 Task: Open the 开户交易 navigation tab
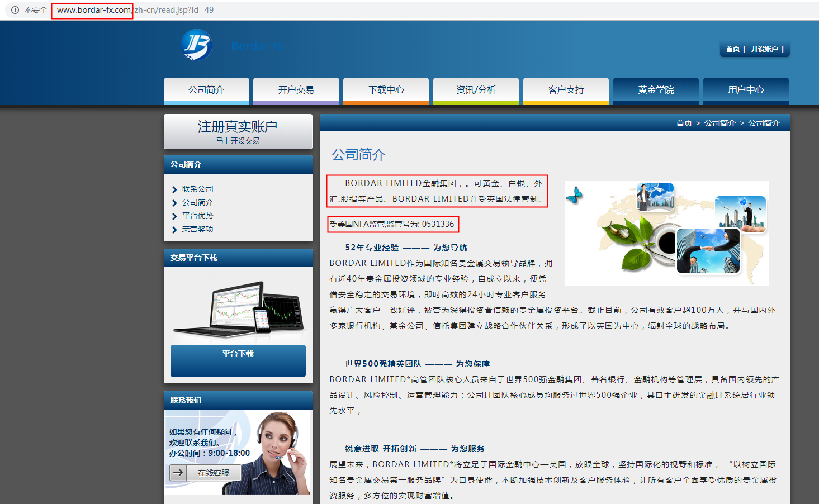click(x=296, y=91)
